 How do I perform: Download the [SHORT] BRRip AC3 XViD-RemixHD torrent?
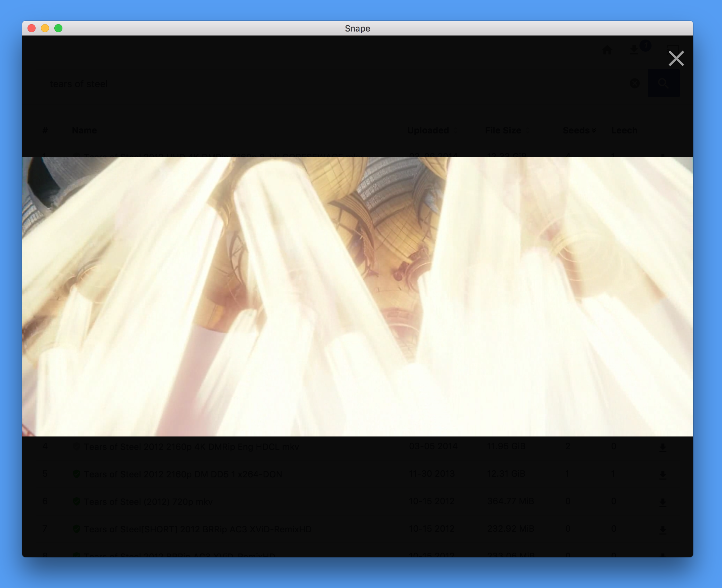coord(663,529)
